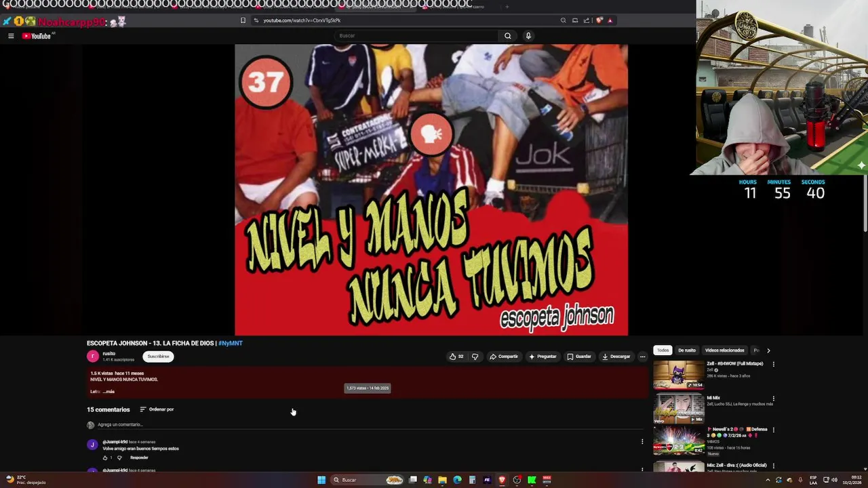Click the Compartir share button

coord(504,357)
